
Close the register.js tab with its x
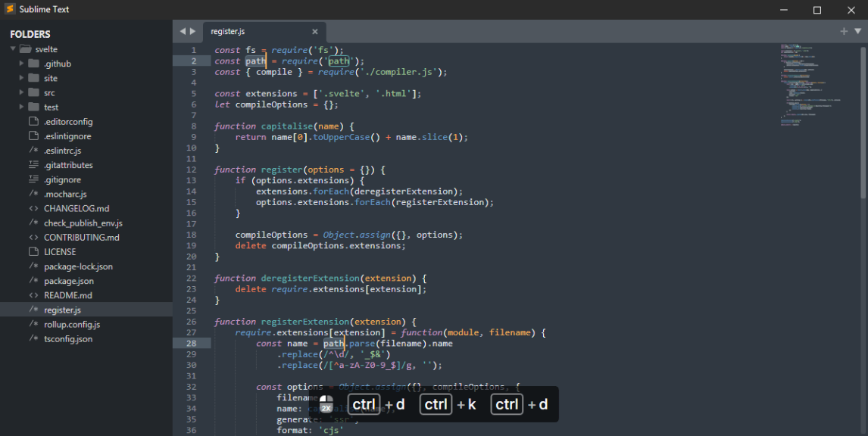315,32
